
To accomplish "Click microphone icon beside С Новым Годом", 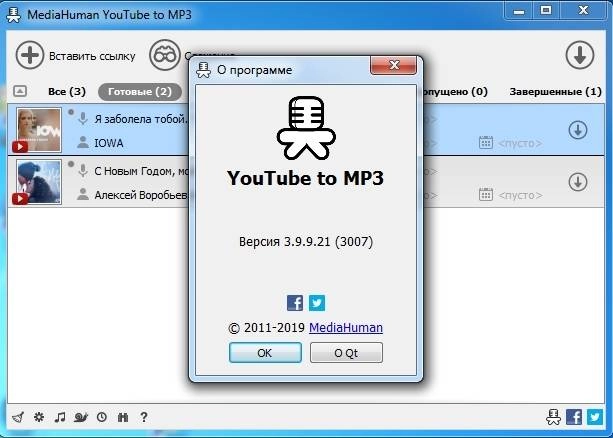I will 82,171.
